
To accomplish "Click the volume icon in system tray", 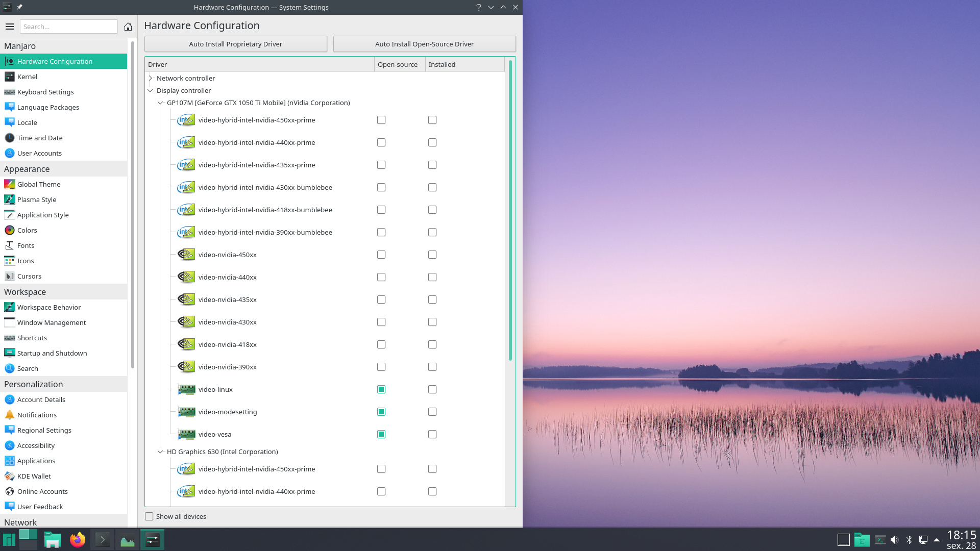I will pyautogui.click(x=894, y=540).
